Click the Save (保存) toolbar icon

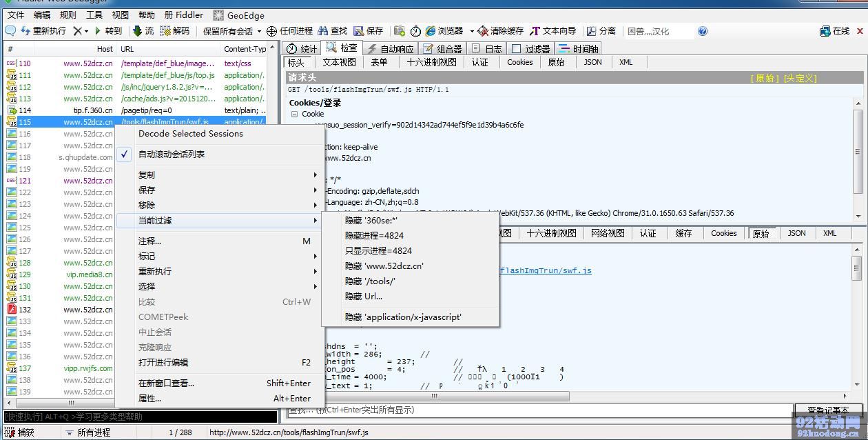[359, 31]
